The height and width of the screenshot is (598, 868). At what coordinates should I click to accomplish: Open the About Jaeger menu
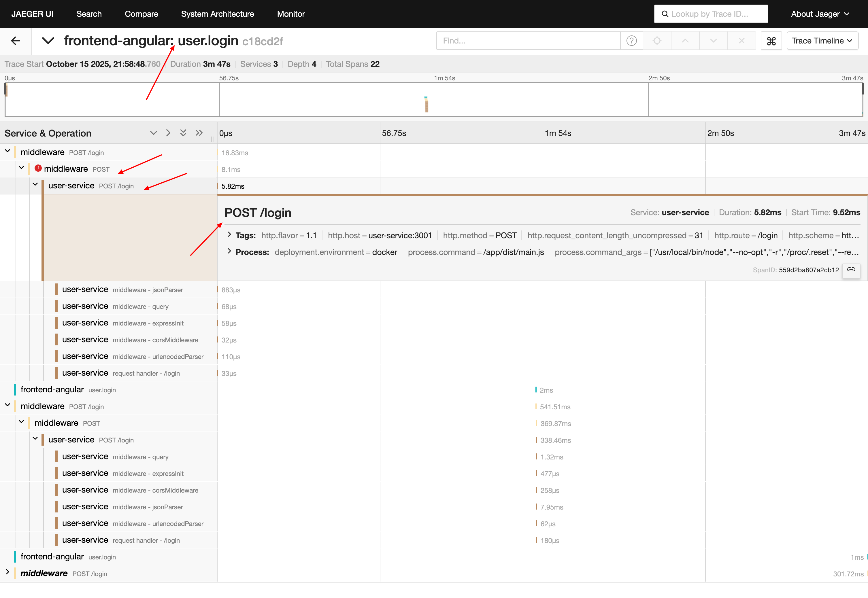tap(820, 14)
